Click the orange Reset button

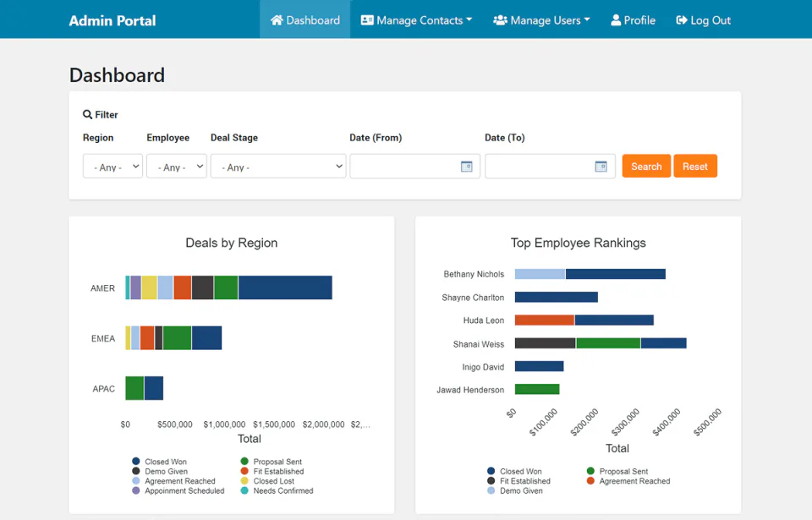(695, 167)
